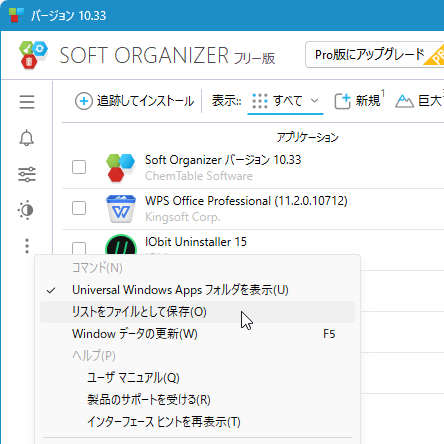The width and height of the screenshot is (444, 444).
Task: Click the Soft Organizer hexagon logo
Action: point(33,55)
